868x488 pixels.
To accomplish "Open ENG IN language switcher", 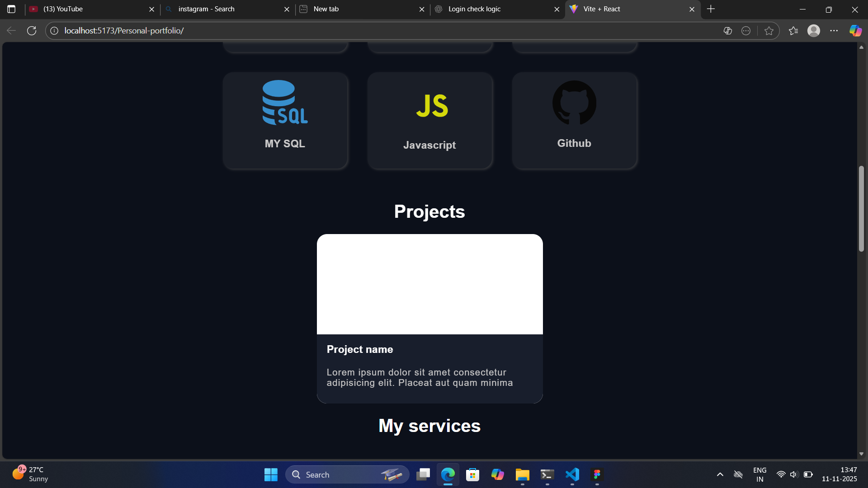I will point(760,474).
